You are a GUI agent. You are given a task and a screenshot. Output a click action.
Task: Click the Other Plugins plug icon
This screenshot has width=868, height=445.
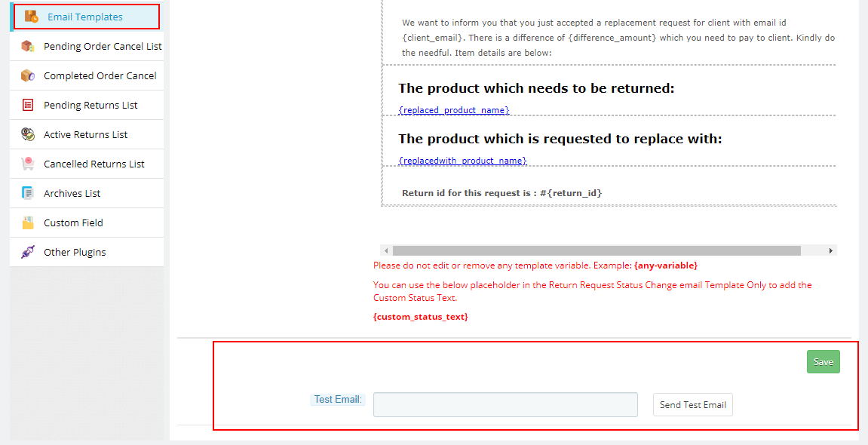pyautogui.click(x=28, y=252)
